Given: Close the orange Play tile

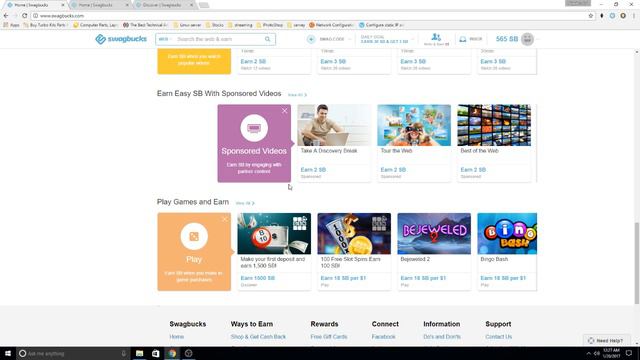Looking at the screenshot, I should (x=224, y=219).
